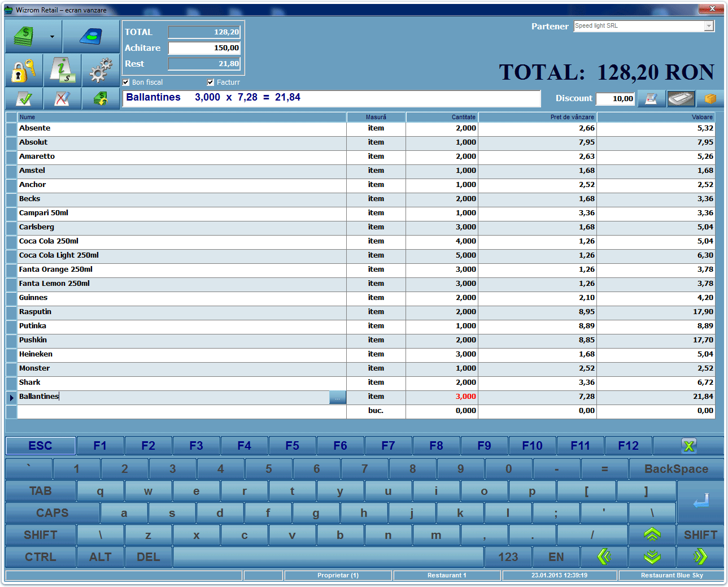Select the Coca Cola Light 250ml row
The image size is (728, 587).
coord(360,255)
